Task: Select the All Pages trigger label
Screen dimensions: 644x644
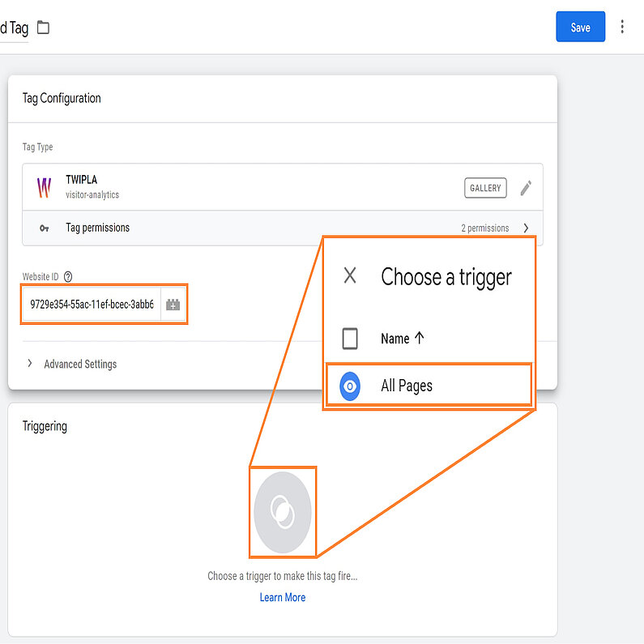Action: tap(407, 386)
